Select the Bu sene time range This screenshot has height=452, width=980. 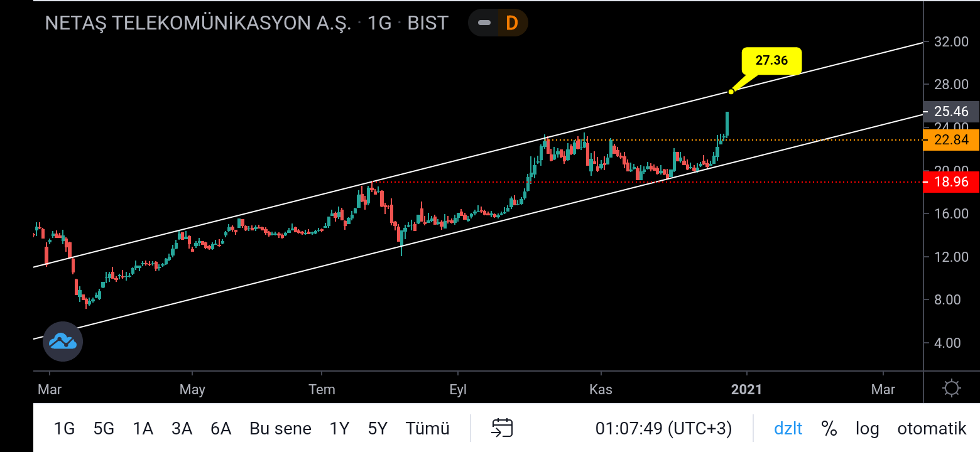click(x=280, y=429)
